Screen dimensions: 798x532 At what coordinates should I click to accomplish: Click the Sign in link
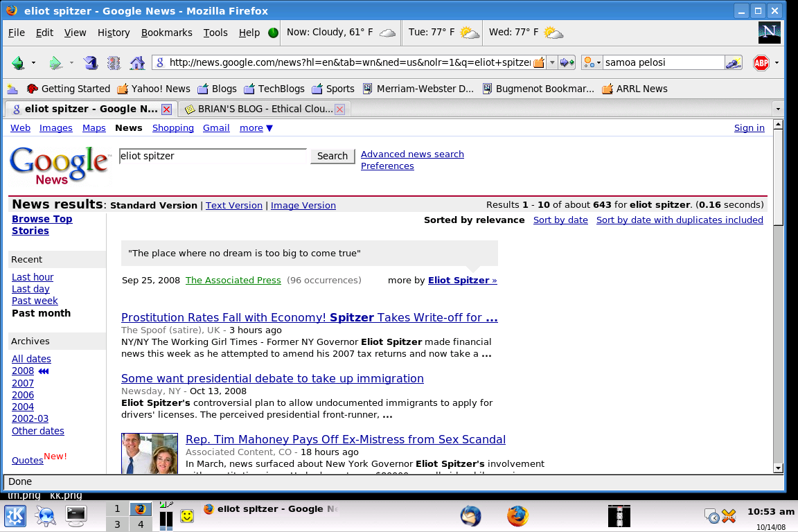click(x=749, y=128)
